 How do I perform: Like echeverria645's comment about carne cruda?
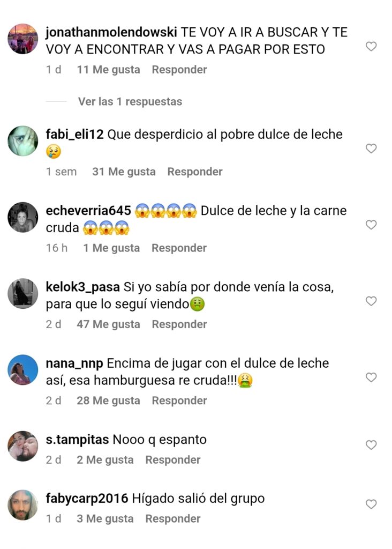(x=371, y=225)
